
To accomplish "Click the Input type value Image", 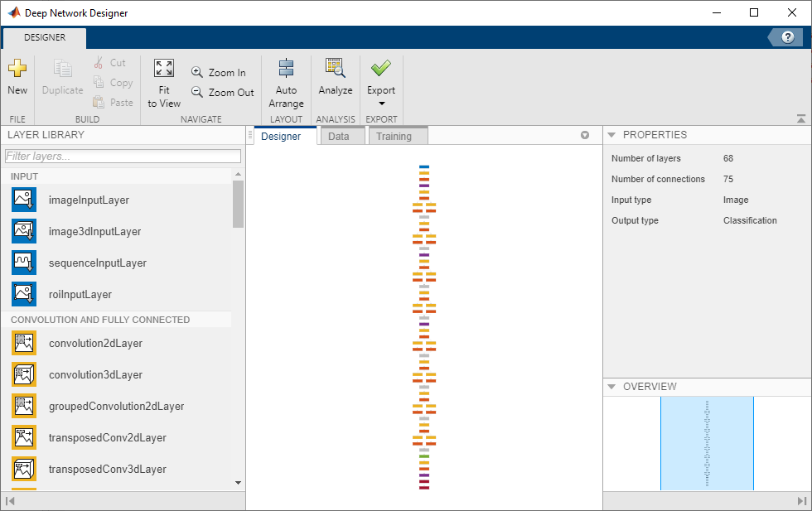I will [736, 200].
